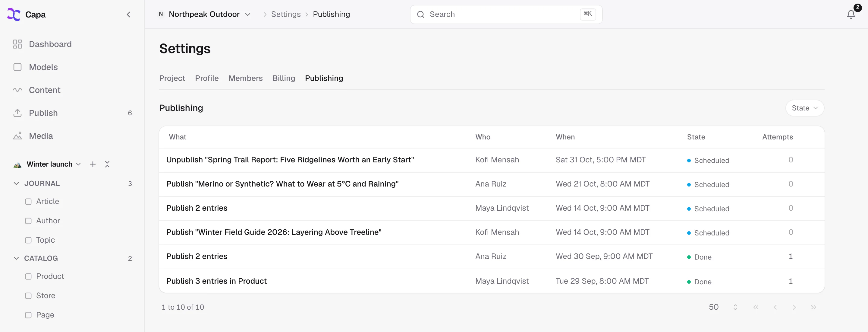
Task: Go to the next results page
Action: 794,307
